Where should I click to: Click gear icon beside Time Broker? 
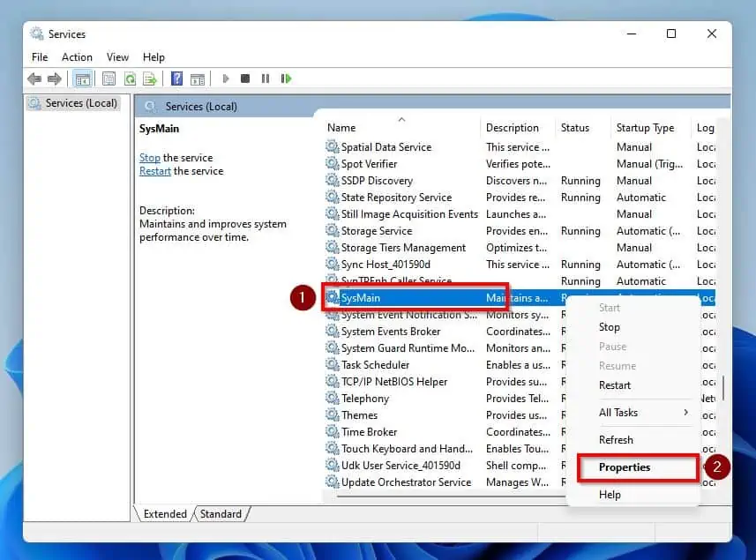(332, 431)
